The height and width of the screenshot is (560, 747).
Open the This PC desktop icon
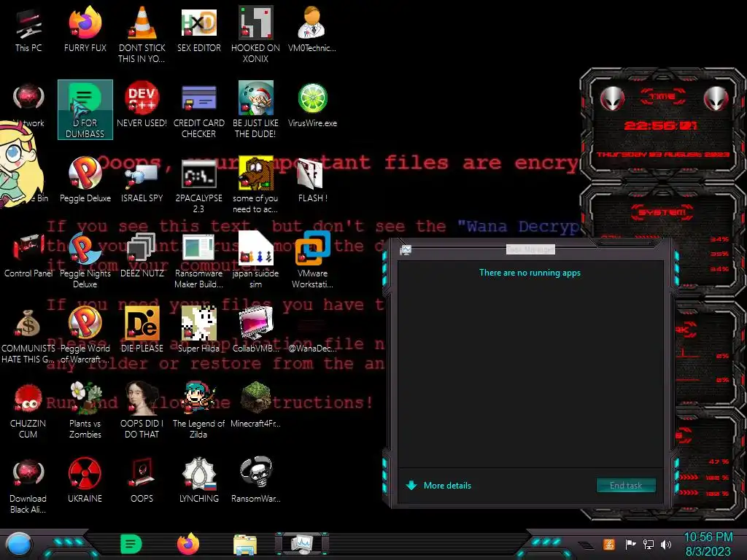(x=28, y=30)
